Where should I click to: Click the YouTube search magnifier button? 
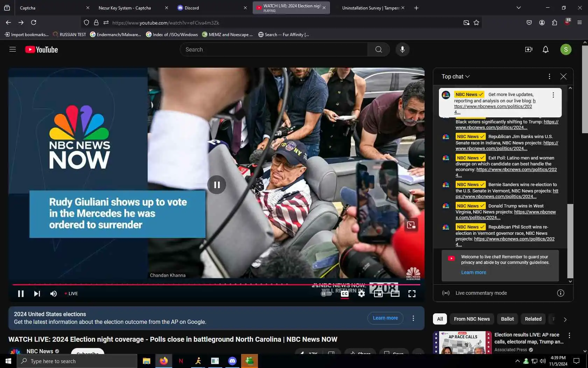click(378, 49)
